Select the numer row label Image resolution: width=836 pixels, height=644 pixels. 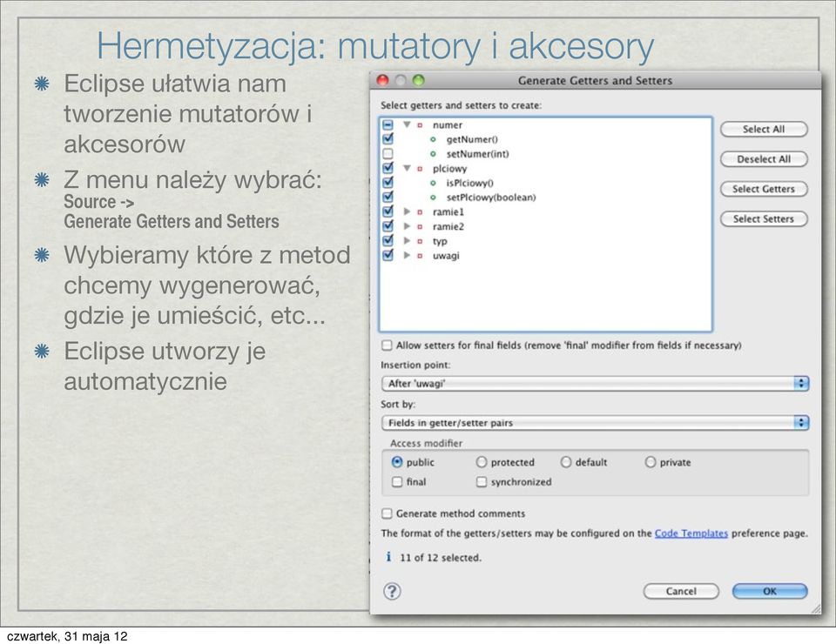(448, 125)
